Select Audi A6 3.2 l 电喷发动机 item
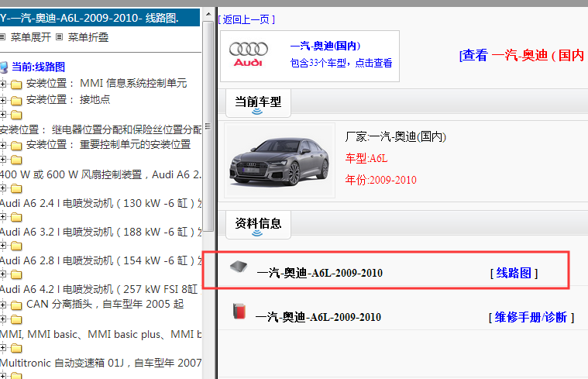This screenshot has height=379, width=588. click(x=101, y=232)
